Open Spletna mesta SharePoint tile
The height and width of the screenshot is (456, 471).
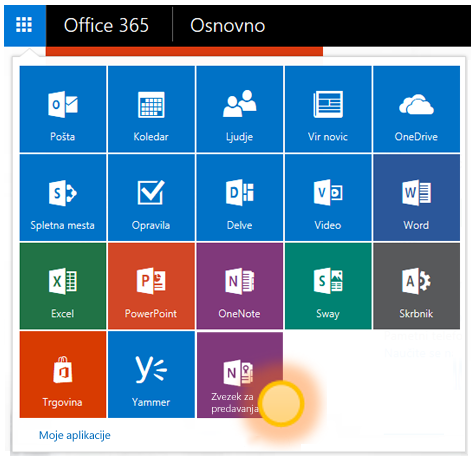63,197
